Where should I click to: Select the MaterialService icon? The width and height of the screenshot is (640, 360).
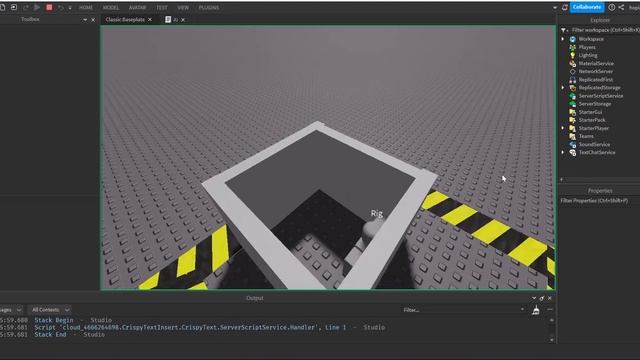(573, 64)
